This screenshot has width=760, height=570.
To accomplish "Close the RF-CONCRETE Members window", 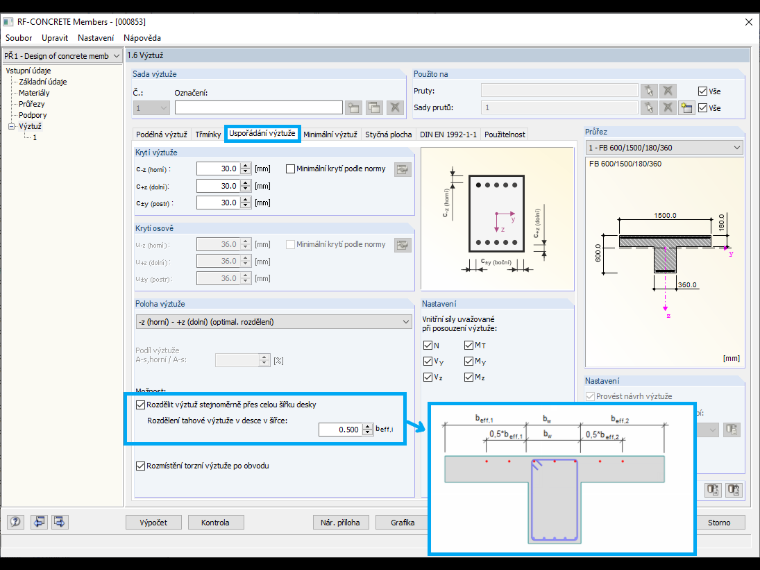I will point(748,22).
